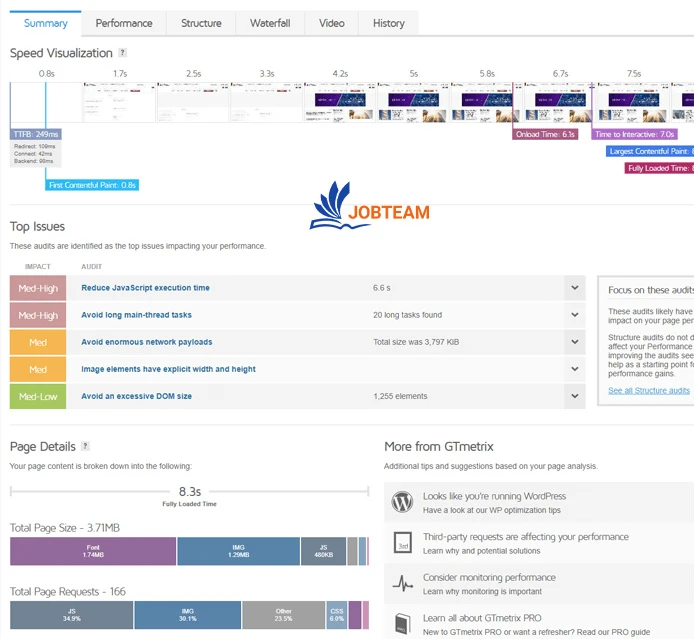This screenshot has height=639, width=694.
Task: Expand the Avoid long main-thread tasks audit
Action: click(x=574, y=315)
